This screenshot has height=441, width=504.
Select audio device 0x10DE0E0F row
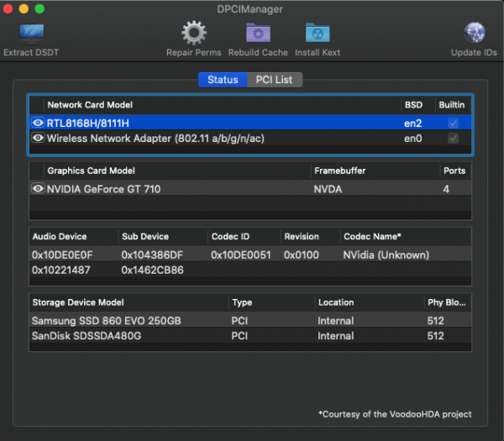tap(61, 255)
